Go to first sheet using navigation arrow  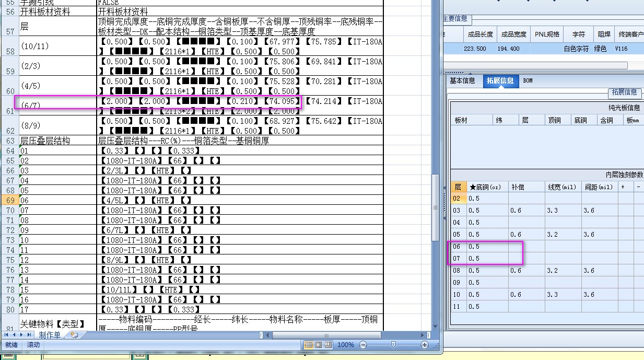coord(7,334)
